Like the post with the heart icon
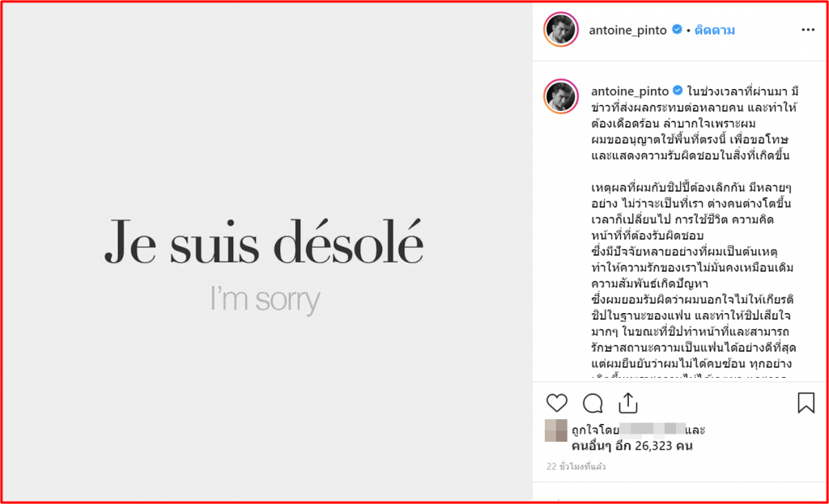 pyautogui.click(x=557, y=402)
